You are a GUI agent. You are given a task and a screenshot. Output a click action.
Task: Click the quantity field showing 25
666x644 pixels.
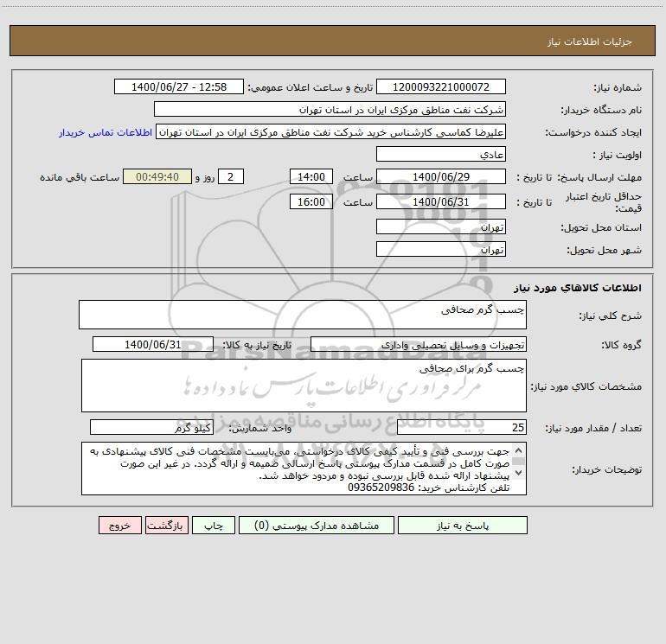pyautogui.click(x=462, y=427)
